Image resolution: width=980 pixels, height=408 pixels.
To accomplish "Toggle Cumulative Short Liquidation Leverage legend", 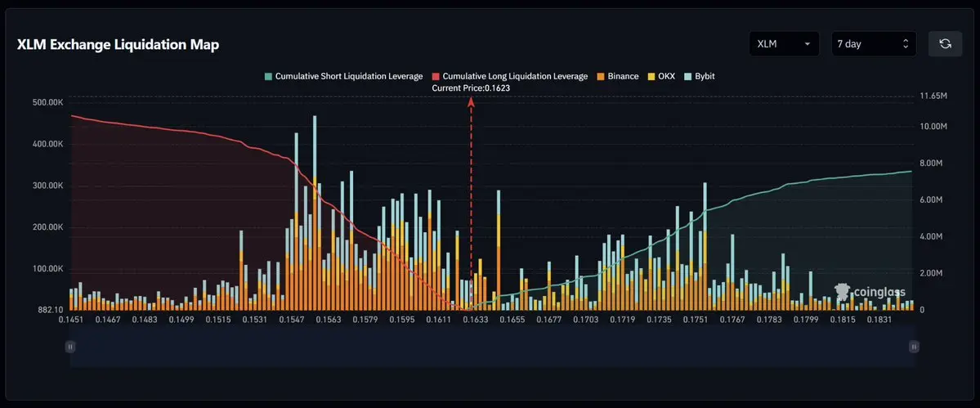I will point(344,76).
